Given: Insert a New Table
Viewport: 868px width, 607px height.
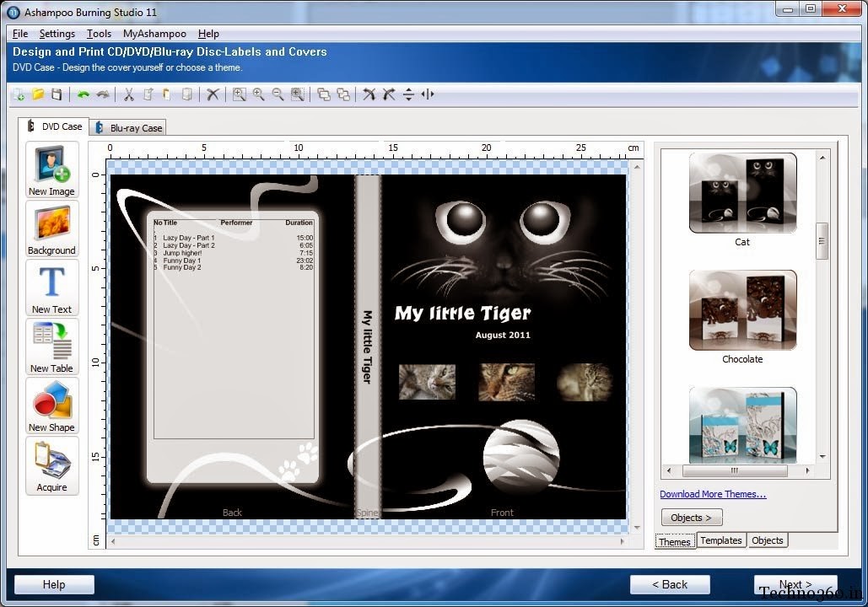Looking at the screenshot, I should [x=52, y=347].
